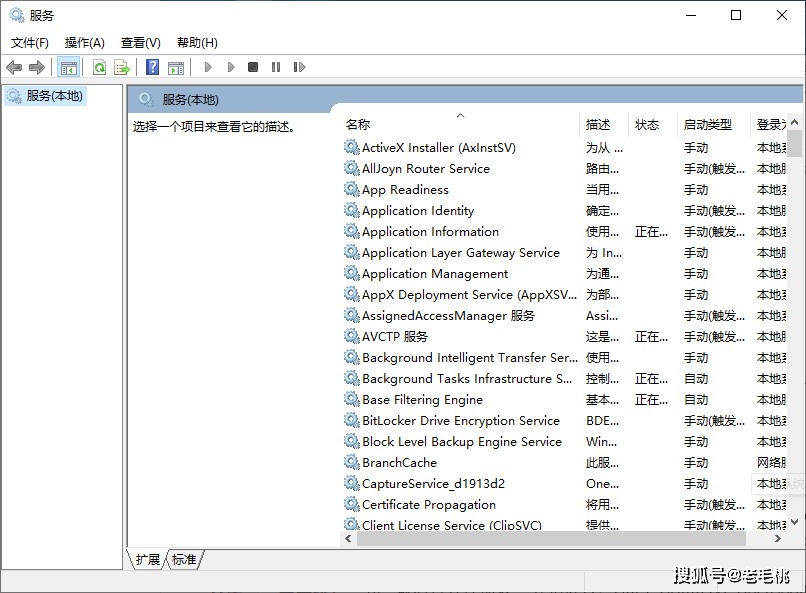Open the 文件(F) menu
This screenshot has width=806, height=593.
[30, 43]
